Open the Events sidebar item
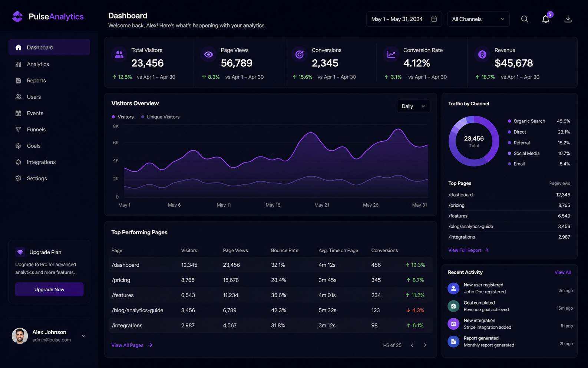The width and height of the screenshot is (588, 368). (49, 113)
